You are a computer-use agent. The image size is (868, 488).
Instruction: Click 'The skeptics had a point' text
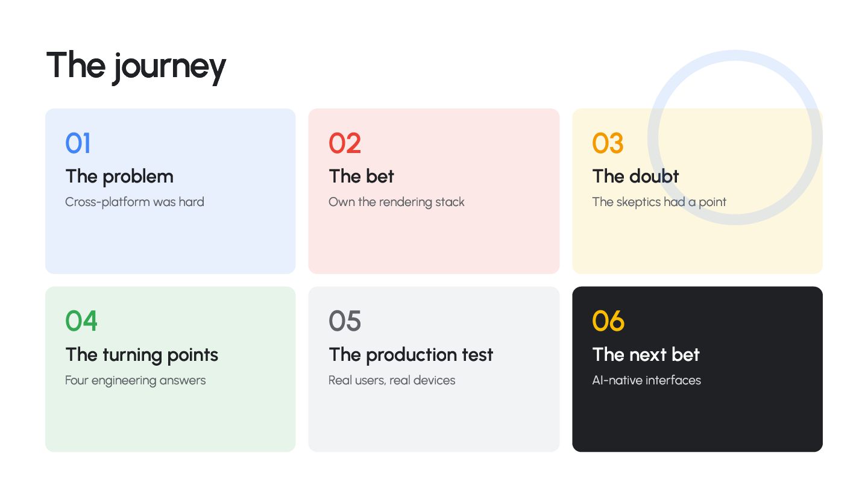[659, 202]
